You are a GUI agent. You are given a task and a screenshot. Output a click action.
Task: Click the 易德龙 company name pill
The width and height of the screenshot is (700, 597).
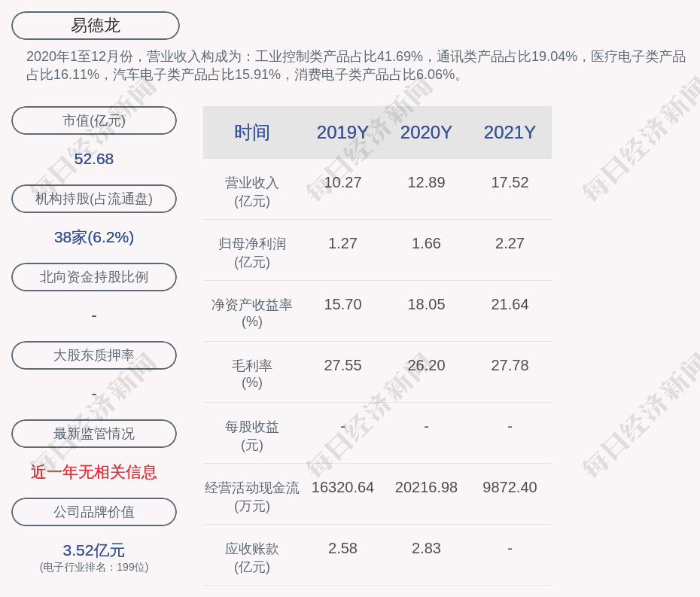(96, 26)
